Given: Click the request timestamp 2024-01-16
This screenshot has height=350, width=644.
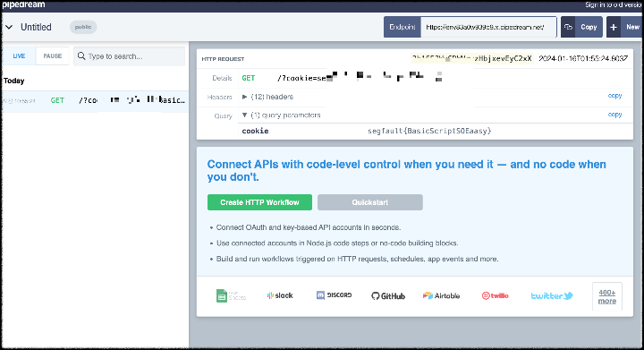Looking at the screenshot, I should click(x=583, y=59).
